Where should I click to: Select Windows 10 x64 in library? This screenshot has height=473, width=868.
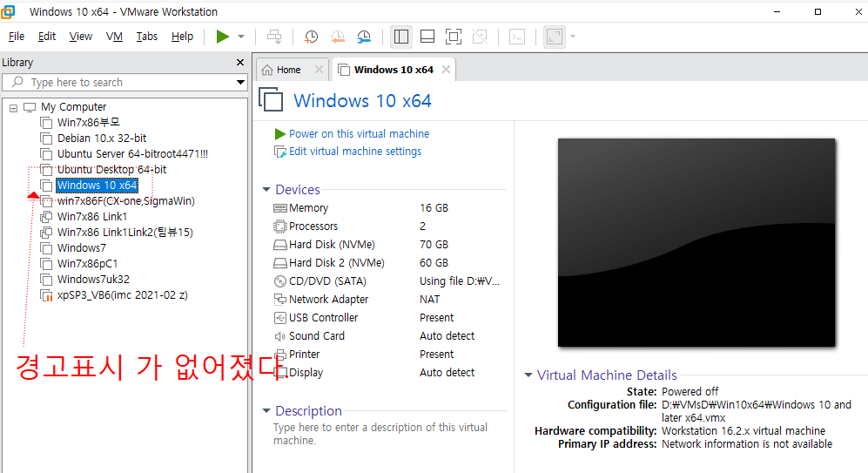pos(97,185)
